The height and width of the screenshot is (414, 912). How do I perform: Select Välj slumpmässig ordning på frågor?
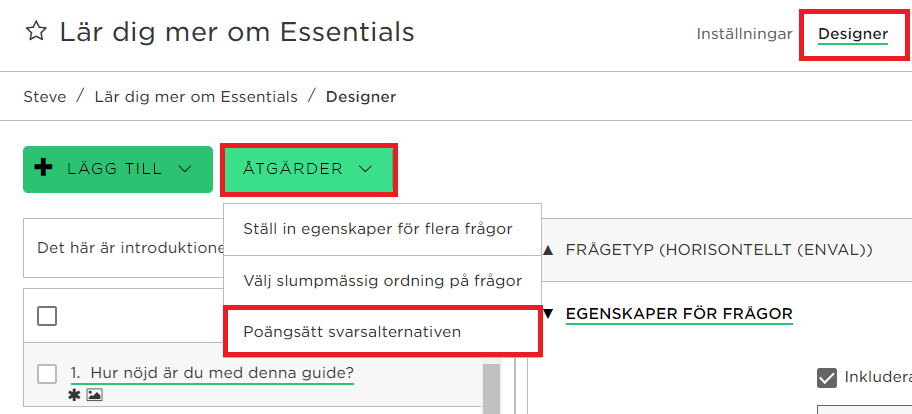pos(383,281)
